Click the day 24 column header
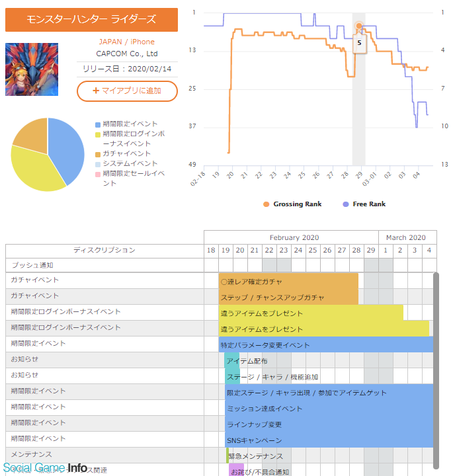453x476 pixels. tap(298, 251)
